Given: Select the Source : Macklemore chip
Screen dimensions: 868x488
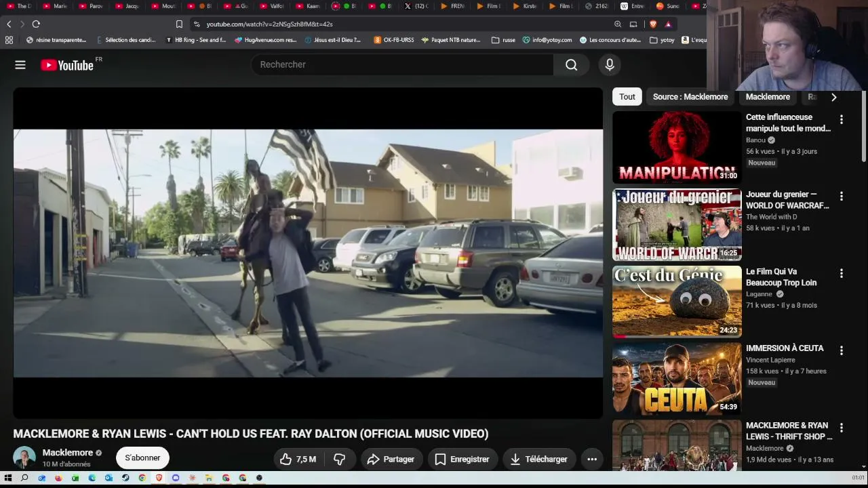Looking at the screenshot, I should 690,97.
